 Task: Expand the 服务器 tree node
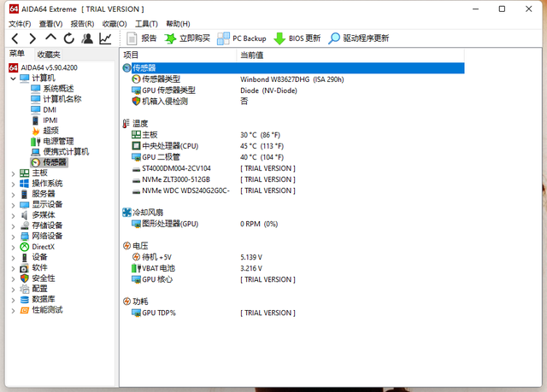[x=13, y=195]
